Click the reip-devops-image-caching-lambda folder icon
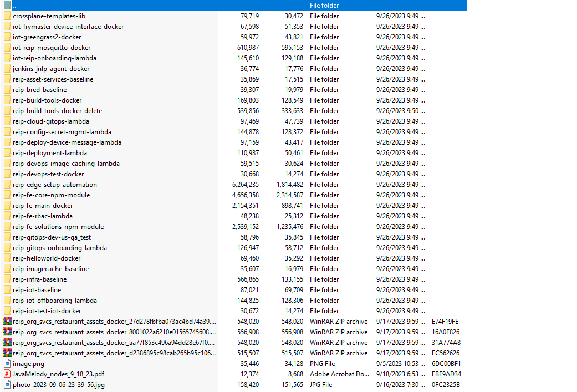Viewport: 577px width, 392px height. pyautogui.click(x=7, y=164)
